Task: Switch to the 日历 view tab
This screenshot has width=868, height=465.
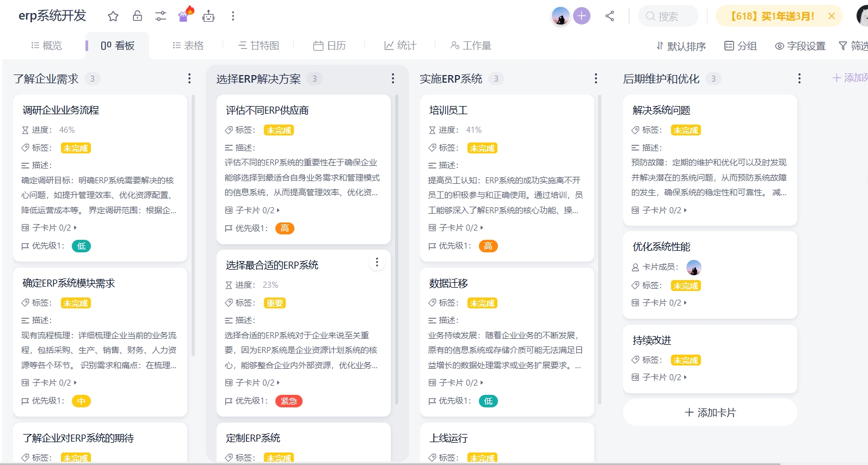Action: click(x=330, y=46)
